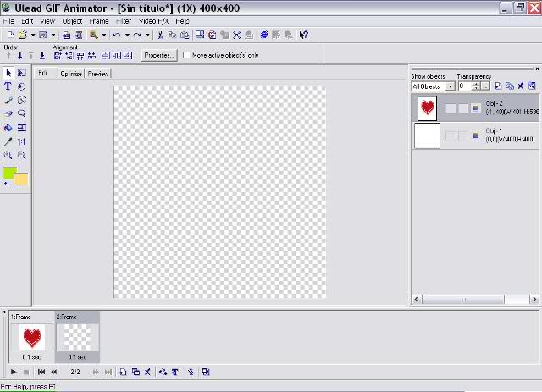
Task: Toggle first visibility box of Obj - 1
Action: pyautogui.click(x=451, y=135)
